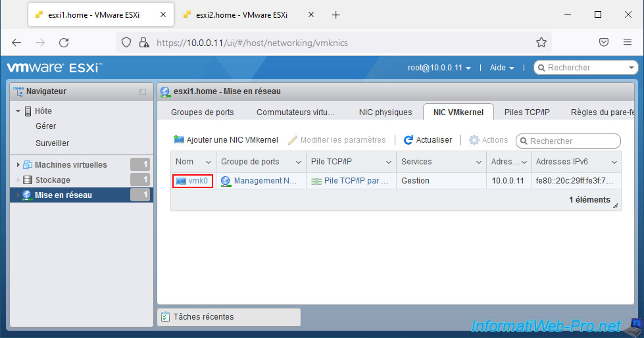Open the Règles du pare-feu tab
This screenshot has width=644, height=338.
click(x=602, y=112)
